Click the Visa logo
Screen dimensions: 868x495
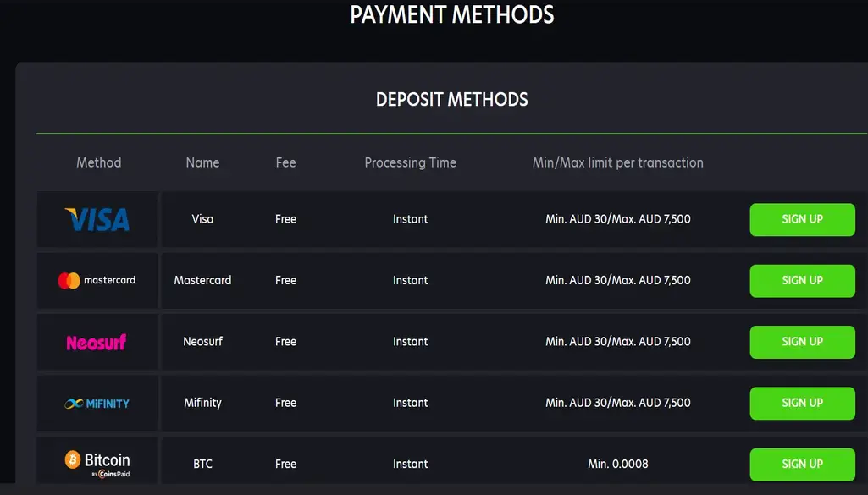(97, 219)
